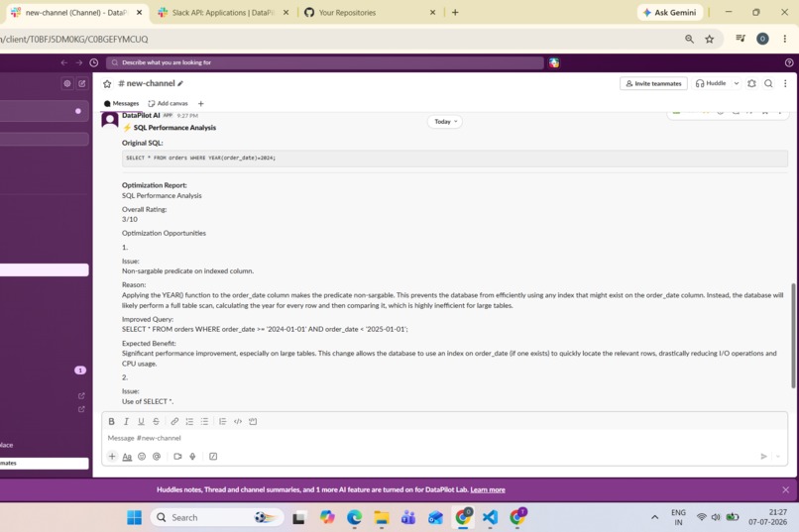Open the Messages tab
The height and width of the screenshot is (532, 799).
(121, 103)
